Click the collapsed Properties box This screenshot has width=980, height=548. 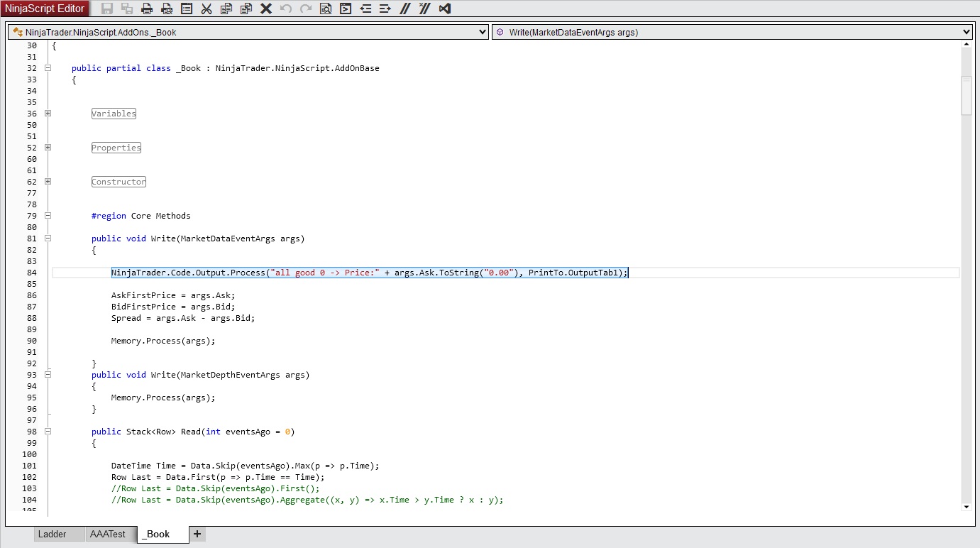tap(116, 148)
